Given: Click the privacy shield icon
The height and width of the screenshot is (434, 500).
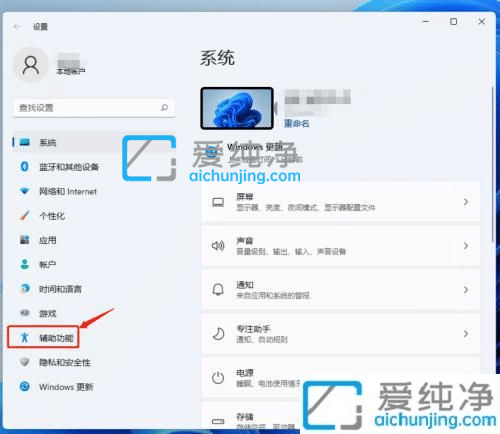Looking at the screenshot, I should (x=24, y=362).
